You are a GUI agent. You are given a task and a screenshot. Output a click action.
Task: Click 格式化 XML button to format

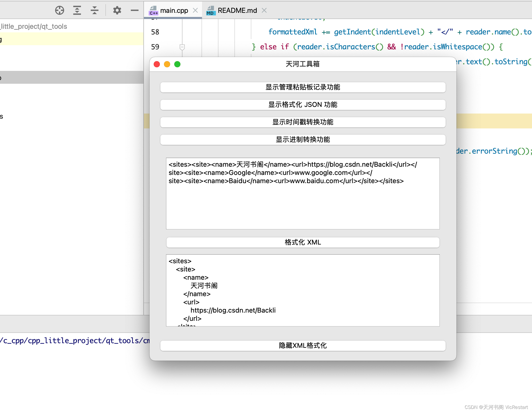302,242
